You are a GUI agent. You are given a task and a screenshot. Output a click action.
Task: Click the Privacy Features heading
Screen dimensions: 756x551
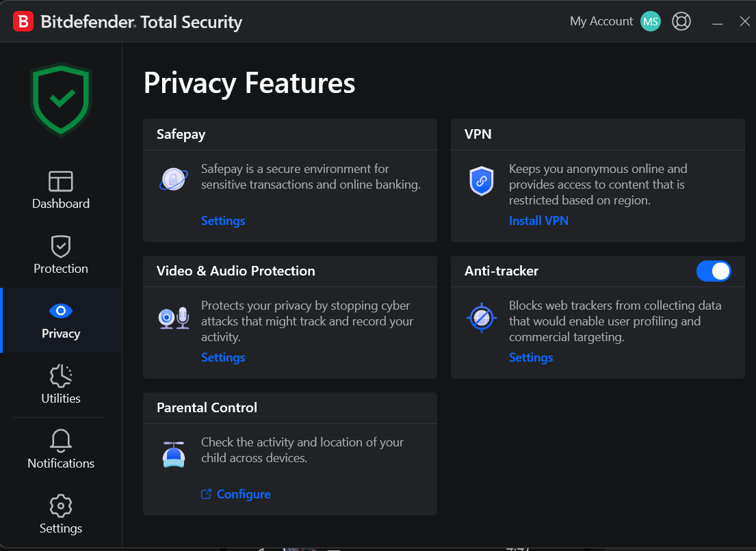point(249,83)
